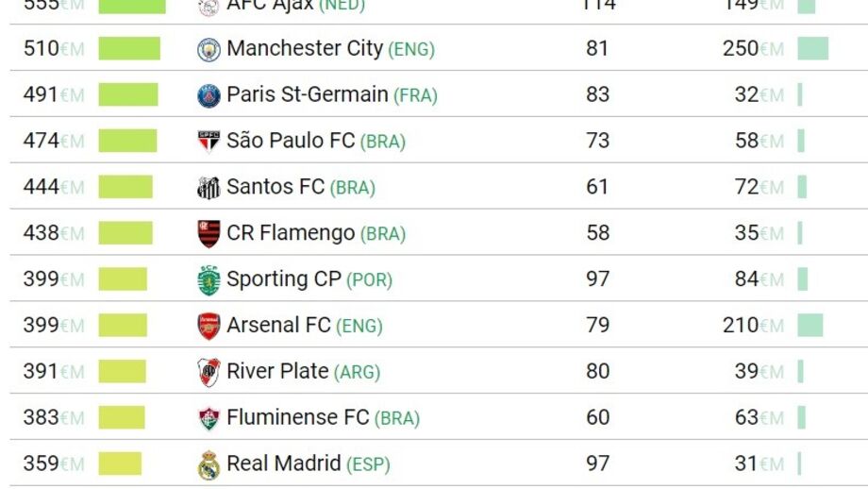Click Manchester City's 510 €M green bar

[x=129, y=48]
